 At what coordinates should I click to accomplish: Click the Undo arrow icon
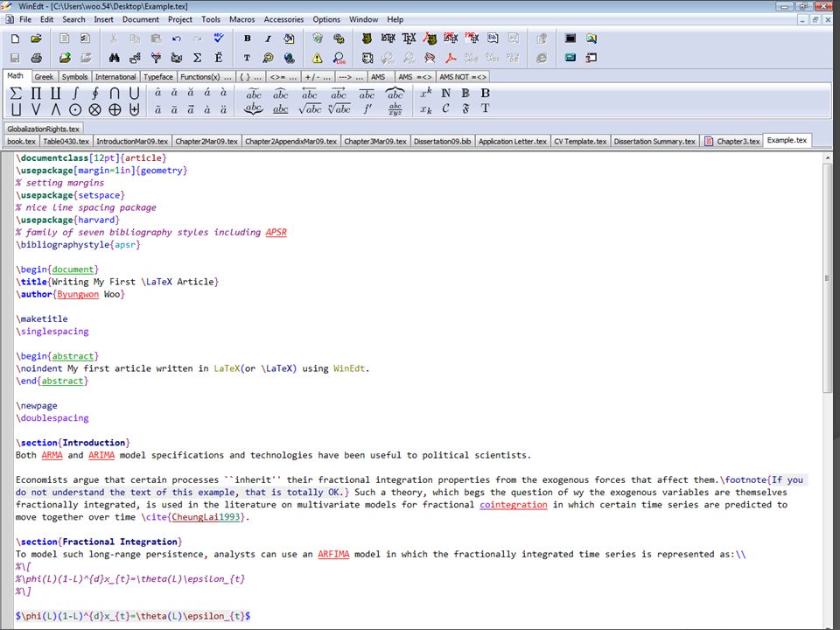click(x=177, y=38)
